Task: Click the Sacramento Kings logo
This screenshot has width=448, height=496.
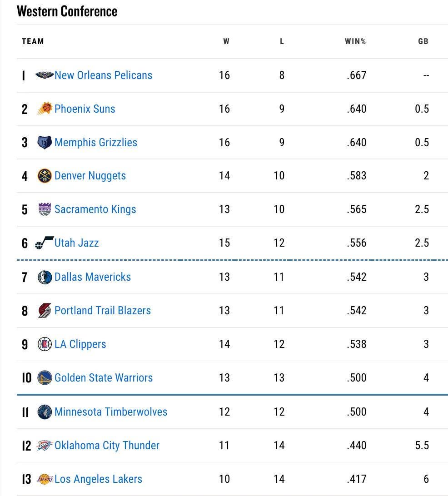Action: [x=45, y=209]
